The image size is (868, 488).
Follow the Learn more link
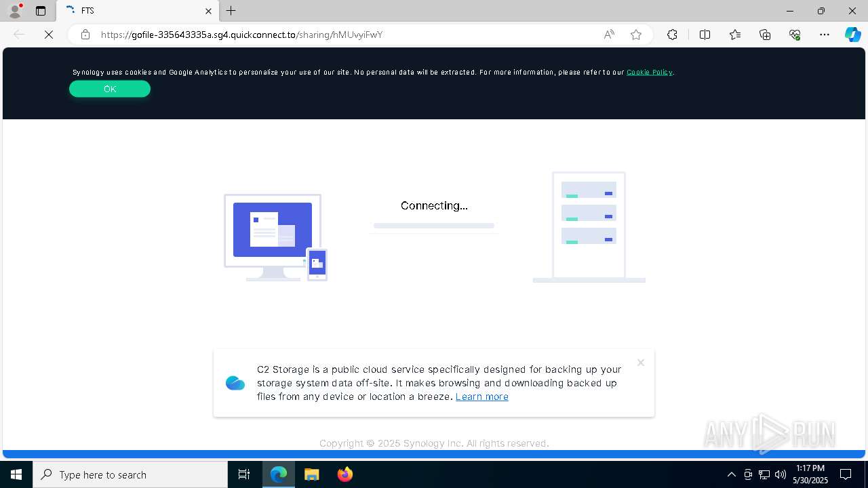tap(482, 396)
